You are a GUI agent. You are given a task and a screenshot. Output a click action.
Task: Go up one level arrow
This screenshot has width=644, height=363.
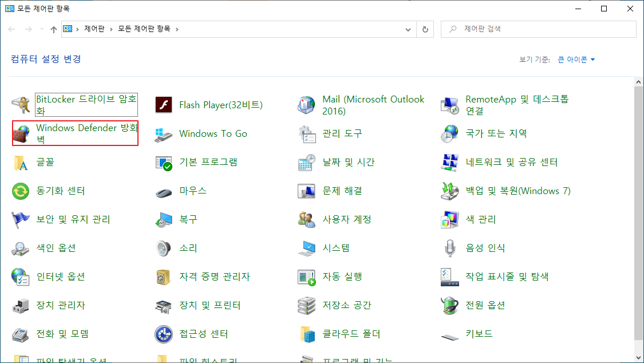tap(54, 29)
